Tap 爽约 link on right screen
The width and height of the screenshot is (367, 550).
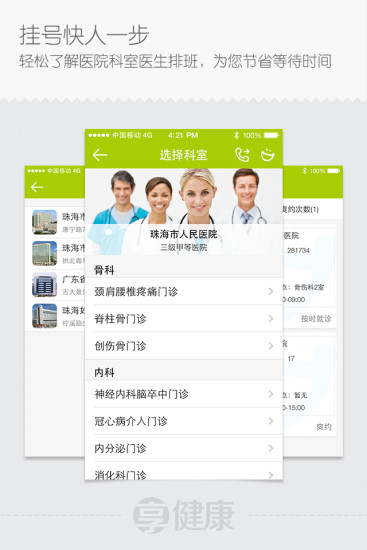coord(323,427)
